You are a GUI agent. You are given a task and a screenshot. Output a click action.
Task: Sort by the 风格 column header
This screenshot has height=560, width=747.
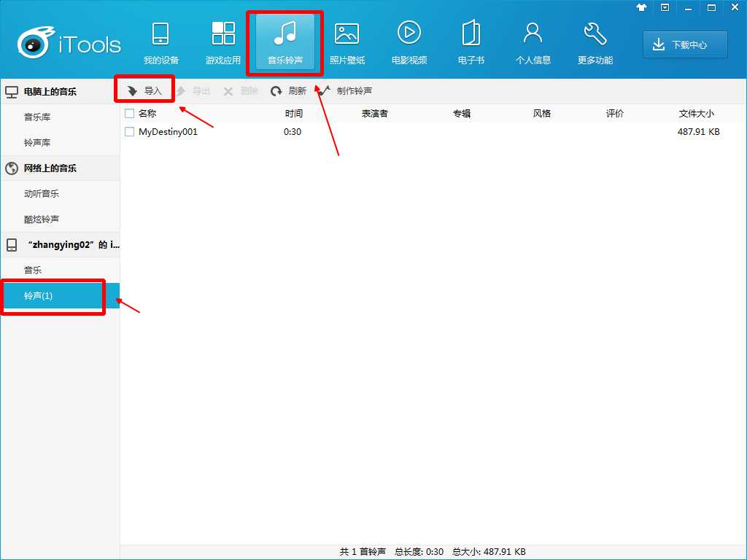542,113
